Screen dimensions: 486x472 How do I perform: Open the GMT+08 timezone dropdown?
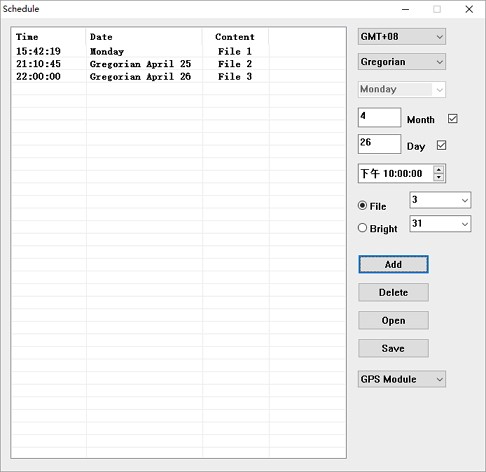[402, 37]
